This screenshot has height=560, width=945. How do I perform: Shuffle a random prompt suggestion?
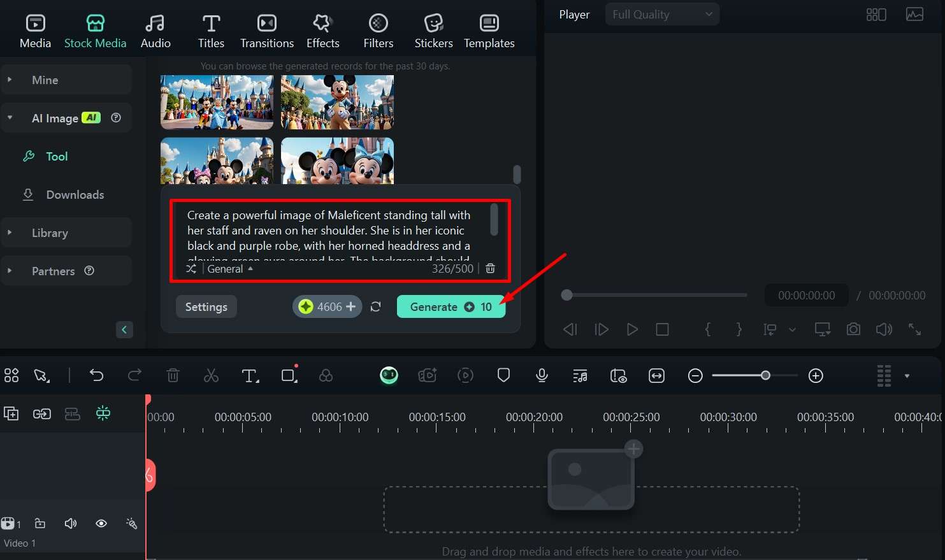coord(191,269)
